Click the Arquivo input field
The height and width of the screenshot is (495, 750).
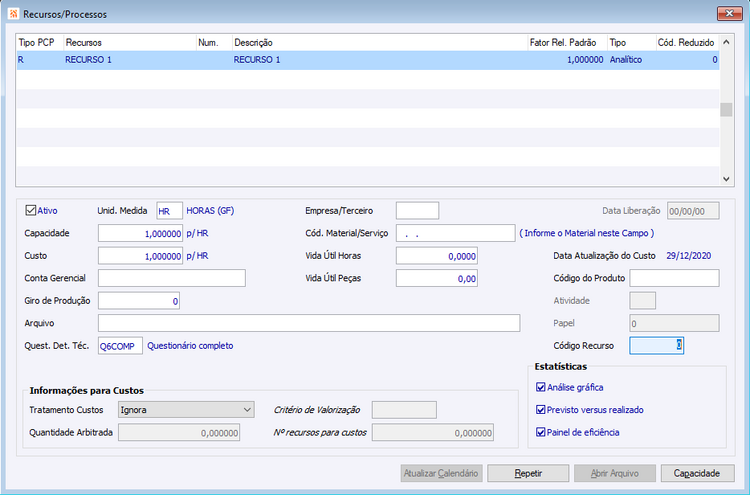point(309,323)
